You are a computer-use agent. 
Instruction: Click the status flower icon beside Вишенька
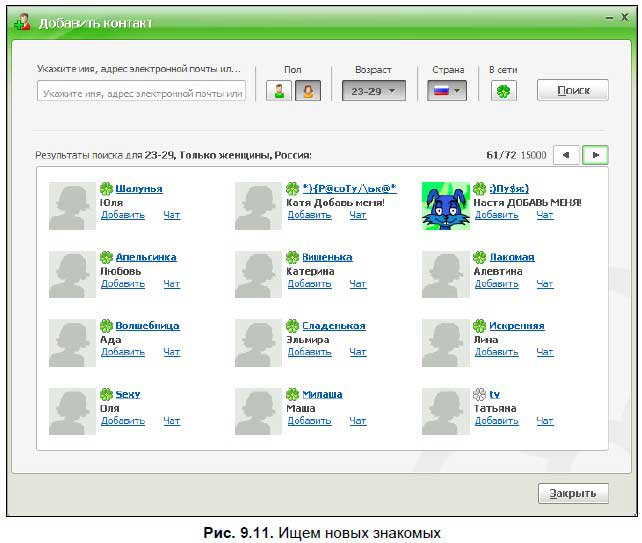[x=292, y=257]
